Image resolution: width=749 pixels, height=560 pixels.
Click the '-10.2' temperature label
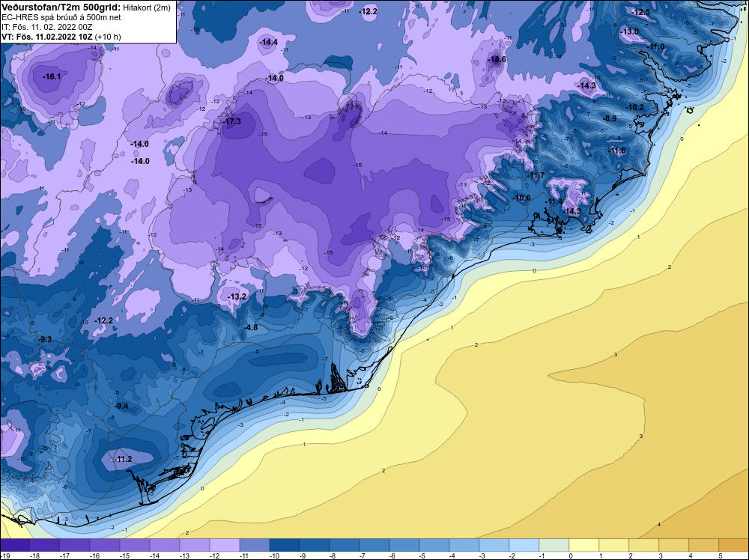(x=635, y=107)
